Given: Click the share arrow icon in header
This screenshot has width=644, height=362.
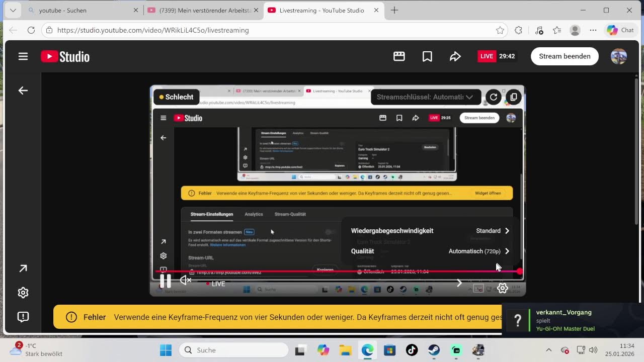Looking at the screenshot, I should click(x=455, y=56).
